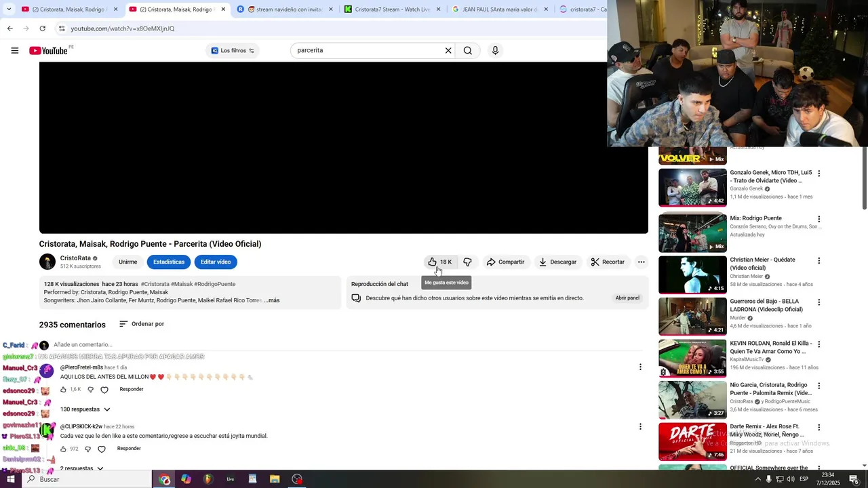Open Windows notification center icon
Viewport: 868px width, 488px height.
tap(854, 479)
